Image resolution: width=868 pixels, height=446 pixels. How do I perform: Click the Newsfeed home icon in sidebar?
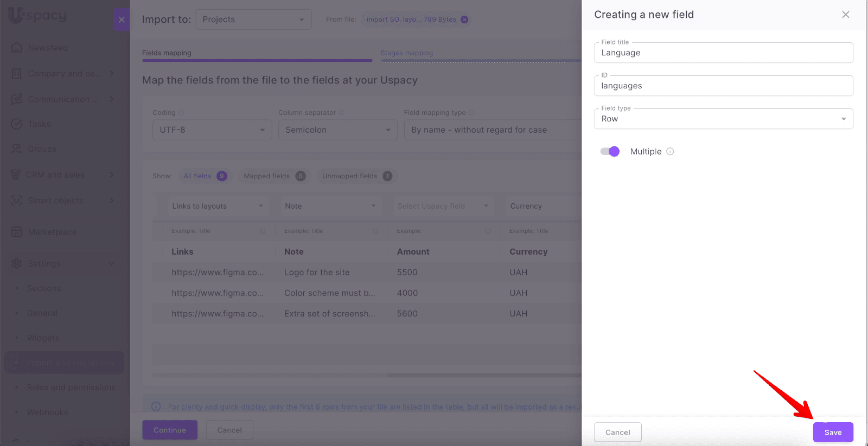[16, 48]
